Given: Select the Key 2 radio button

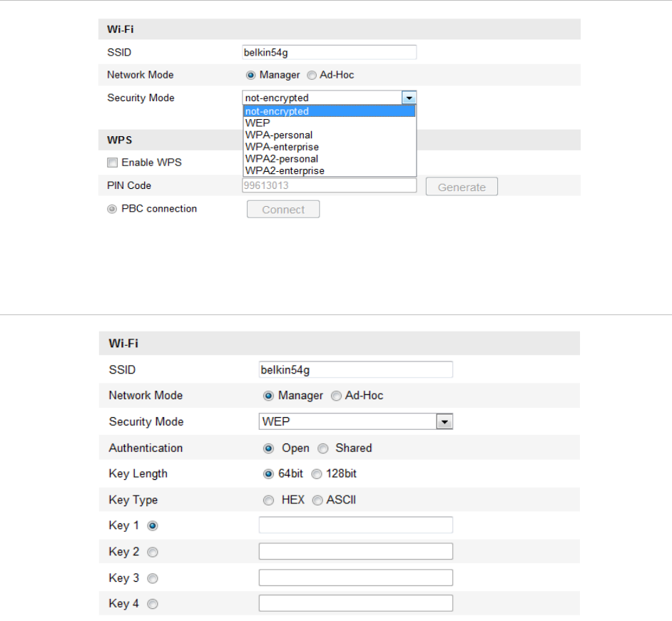Looking at the screenshot, I should pyautogui.click(x=153, y=553).
